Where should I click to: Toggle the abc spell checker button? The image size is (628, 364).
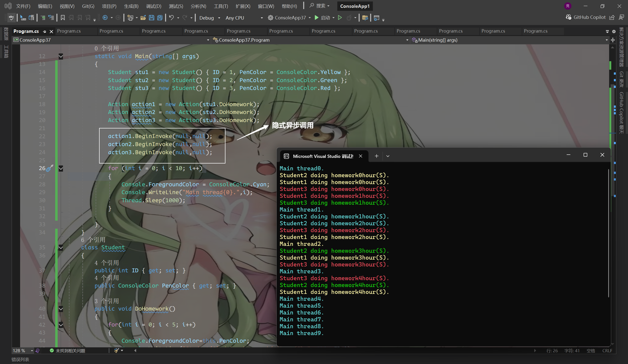[x=12, y=18]
